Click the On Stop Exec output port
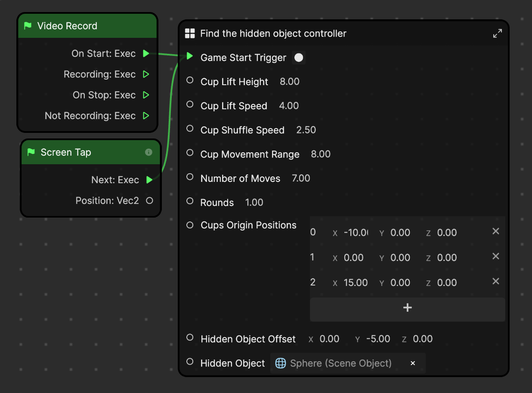The image size is (532, 393). [146, 95]
